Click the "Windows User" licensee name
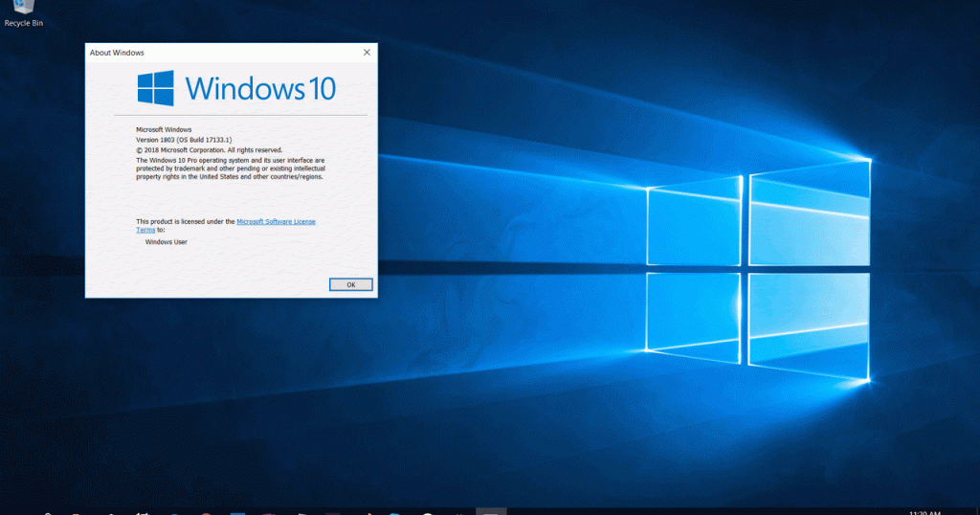This screenshot has width=980, height=515. pos(167,242)
